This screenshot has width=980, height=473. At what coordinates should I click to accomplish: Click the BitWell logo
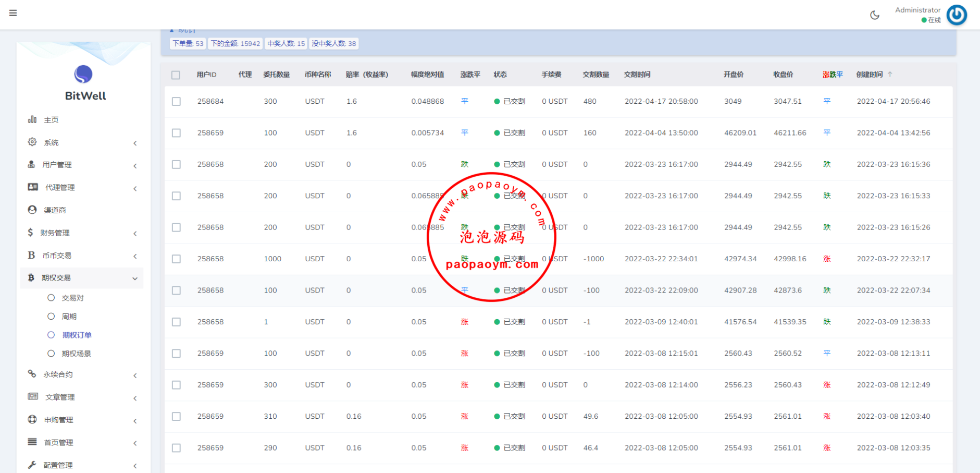click(83, 75)
